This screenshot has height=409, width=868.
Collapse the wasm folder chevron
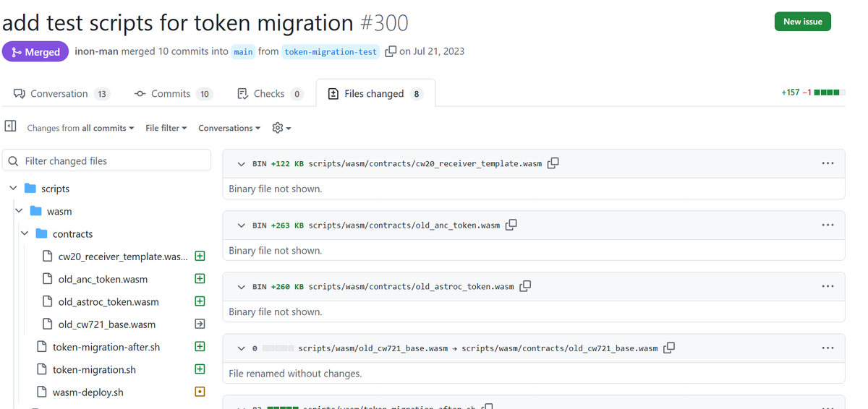click(x=19, y=211)
